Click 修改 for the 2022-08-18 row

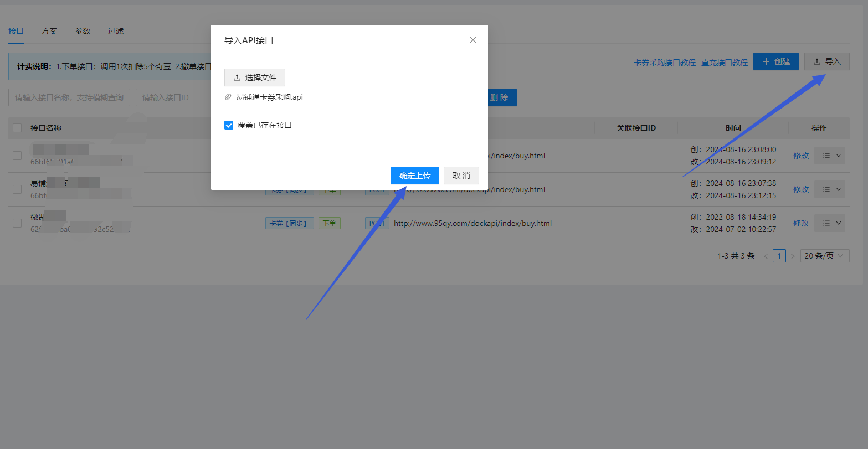(801, 223)
